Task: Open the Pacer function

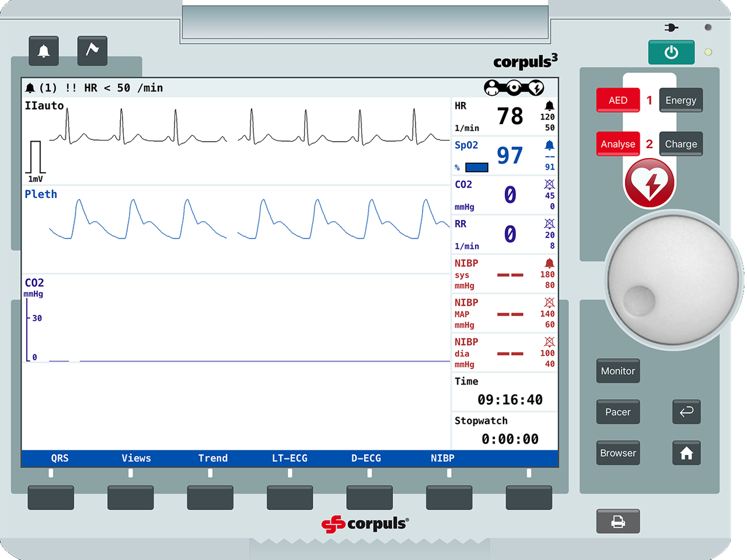Action: point(618,412)
